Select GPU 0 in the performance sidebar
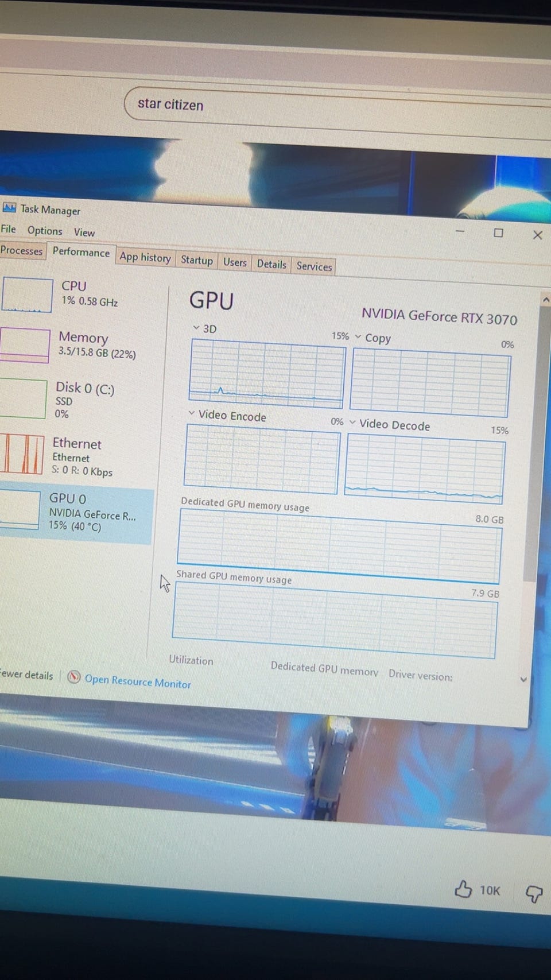Image resolution: width=551 pixels, height=980 pixels. pos(77,512)
